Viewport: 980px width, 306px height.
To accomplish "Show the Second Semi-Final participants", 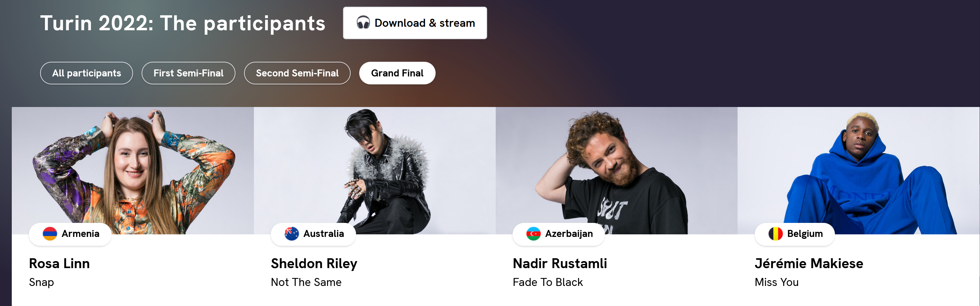I will [297, 73].
